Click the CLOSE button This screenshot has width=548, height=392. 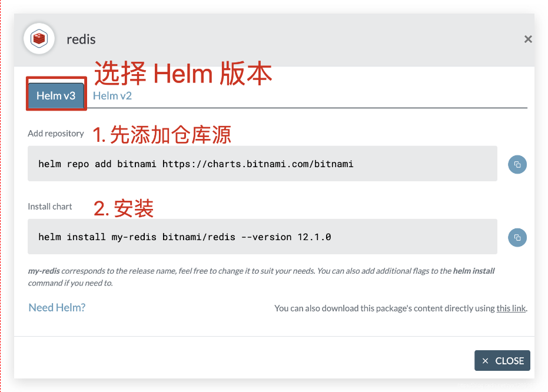[x=502, y=361]
